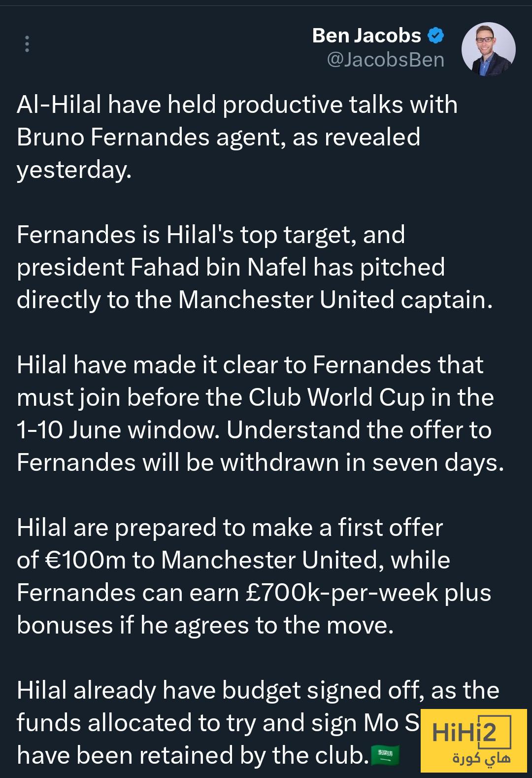Click the line "Fernandes is Hilal's top target"
532x778 pixels.
point(210,235)
